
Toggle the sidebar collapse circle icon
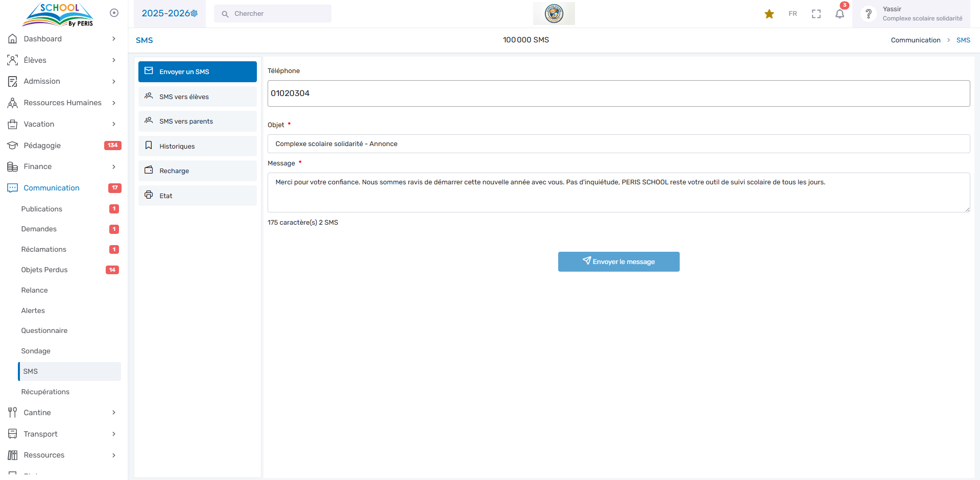(114, 13)
